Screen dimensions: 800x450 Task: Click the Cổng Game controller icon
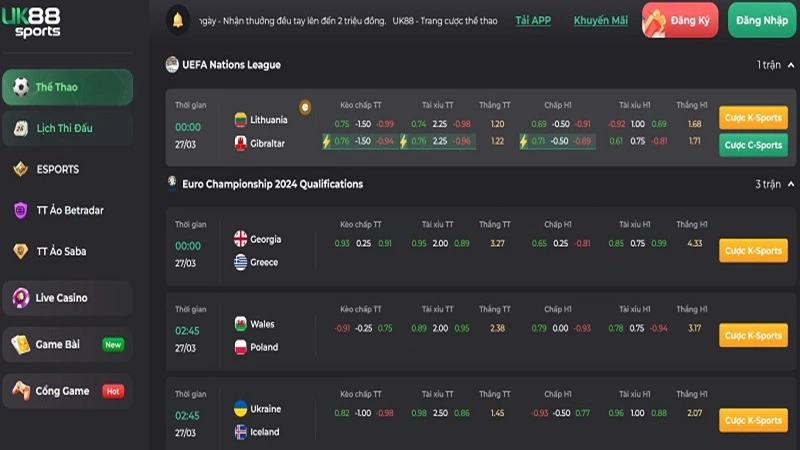click(x=20, y=390)
